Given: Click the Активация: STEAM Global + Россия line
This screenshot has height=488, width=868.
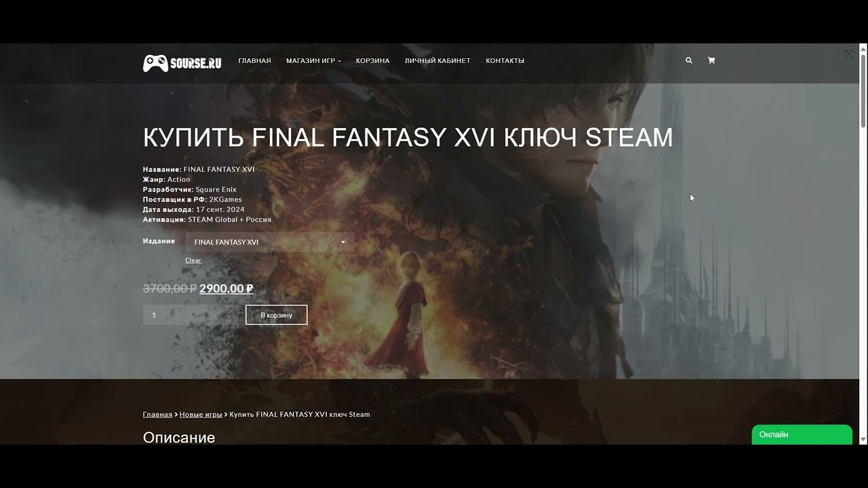Looking at the screenshot, I should coord(207,220).
